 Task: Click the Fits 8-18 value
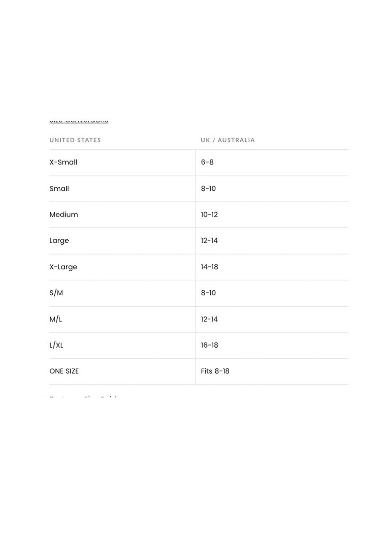pyautogui.click(x=215, y=372)
